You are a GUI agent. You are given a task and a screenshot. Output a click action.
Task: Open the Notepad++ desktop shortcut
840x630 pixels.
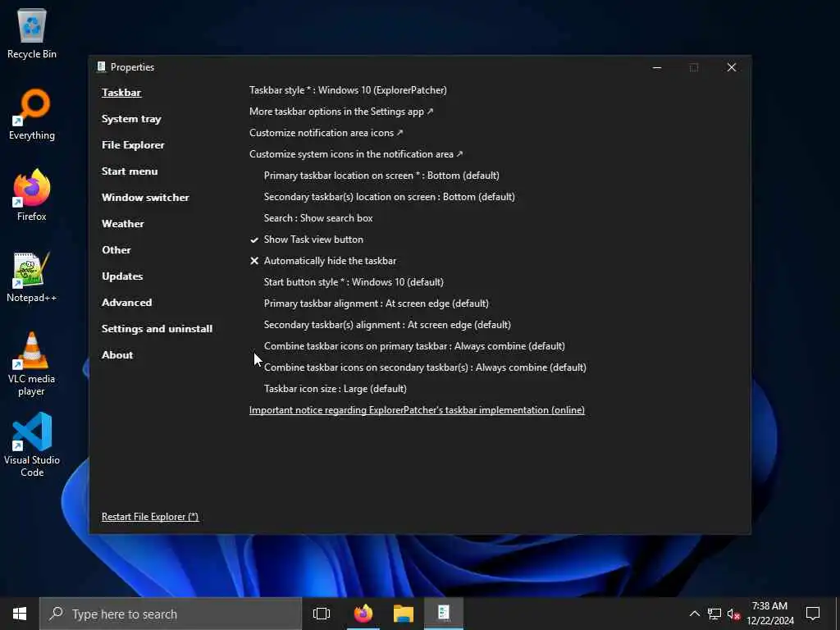point(32,276)
